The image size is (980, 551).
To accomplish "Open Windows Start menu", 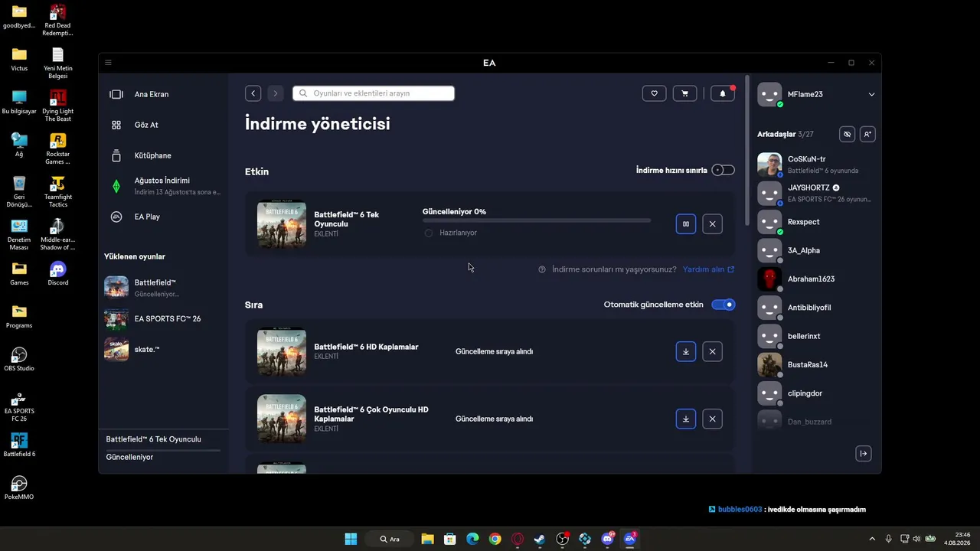I will pos(351,539).
